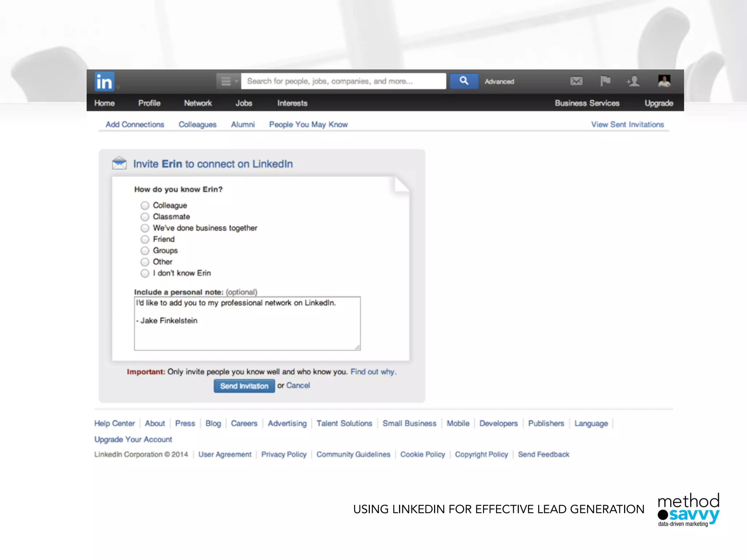The image size is (747, 560).
Task: Click in the people search field
Action: (x=344, y=81)
